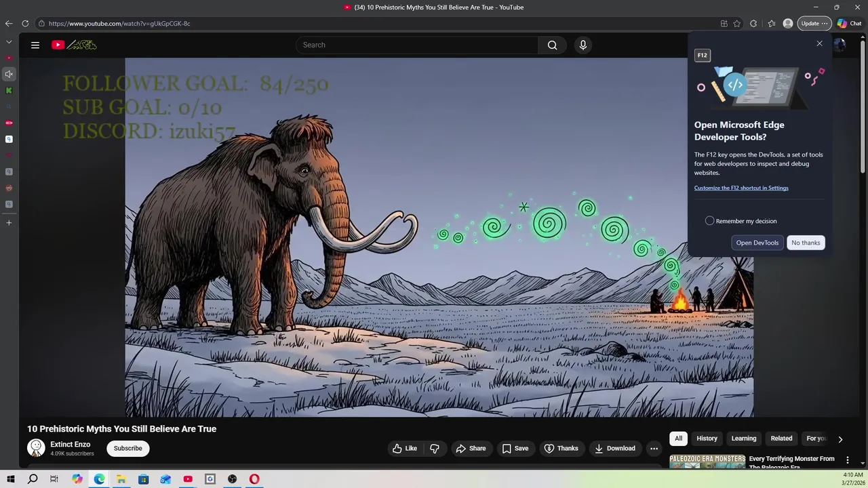Open Extinct Enzo channel name link
868x488 pixels.
[x=70, y=445]
